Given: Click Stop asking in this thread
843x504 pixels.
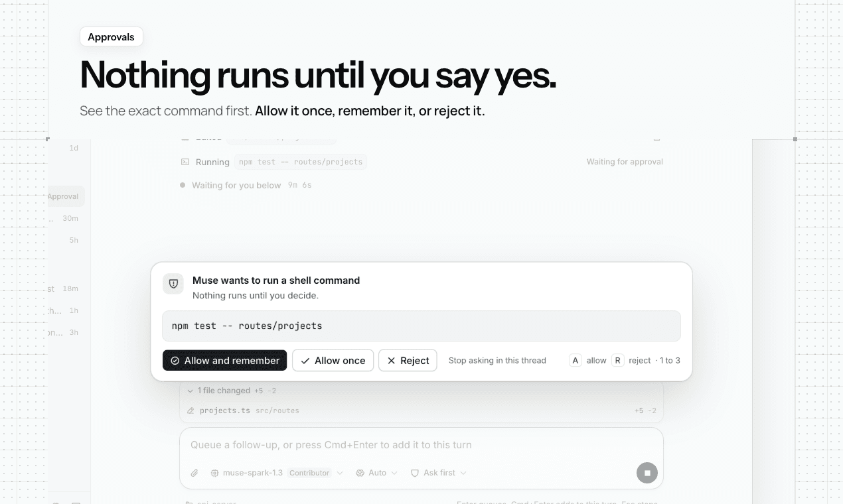Looking at the screenshot, I should coord(497,360).
